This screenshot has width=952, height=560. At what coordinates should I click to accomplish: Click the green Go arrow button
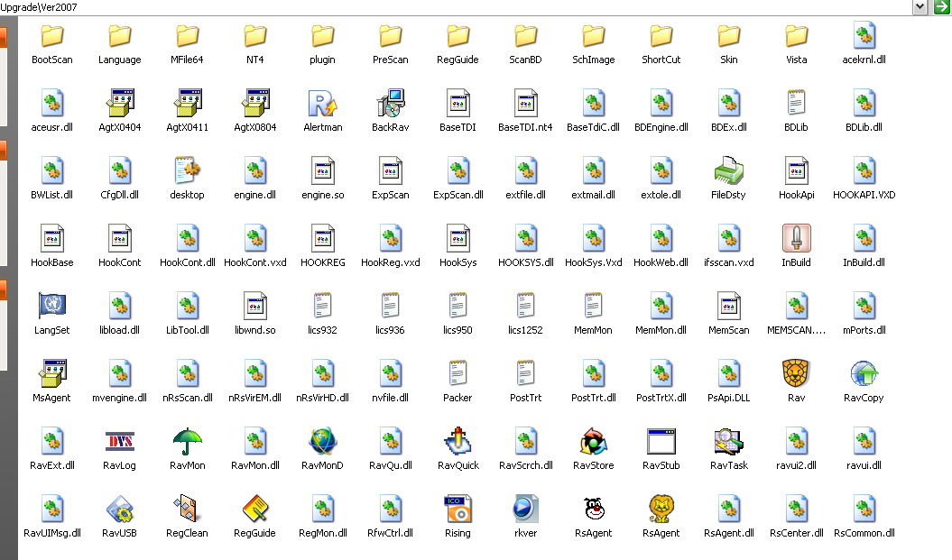tap(941, 7)
